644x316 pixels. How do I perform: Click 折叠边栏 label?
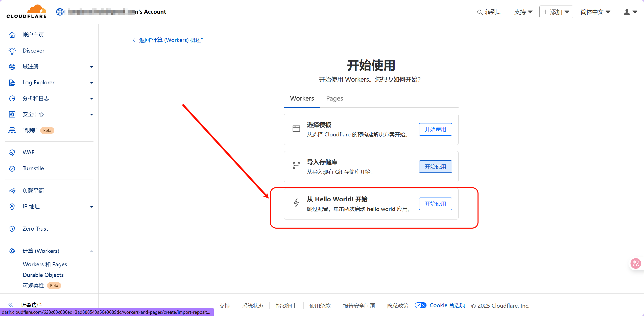point(32,305)
